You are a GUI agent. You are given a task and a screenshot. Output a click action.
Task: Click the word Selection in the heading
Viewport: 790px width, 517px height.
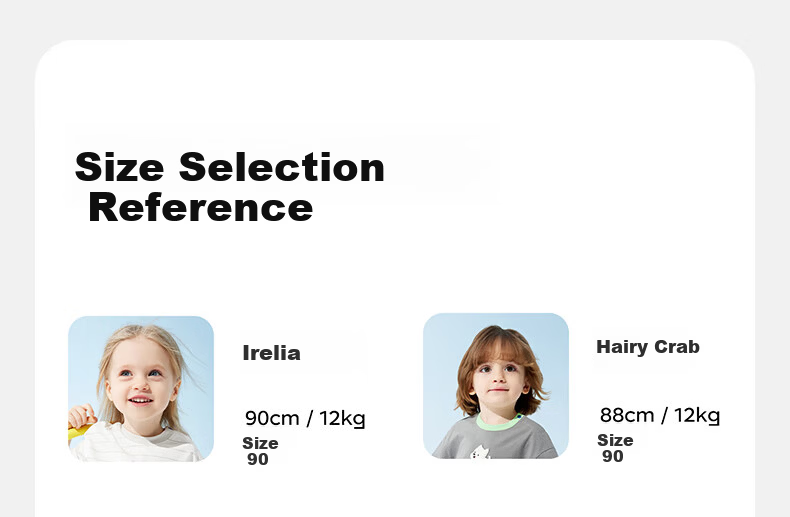pos(282,167)
